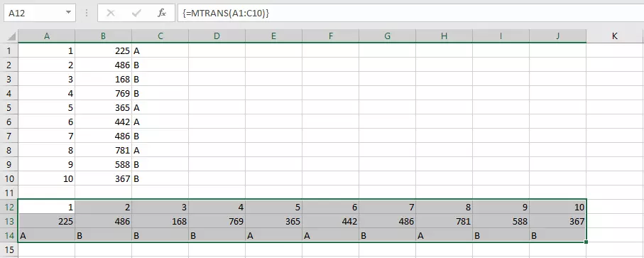Click cell F13 containing 442

(331, 222)
